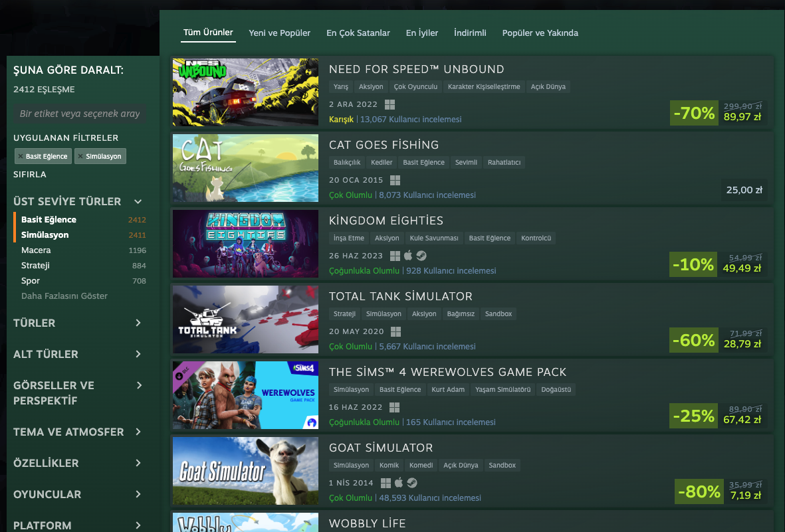Click Cat Goes Fishing thumbnail
The image size is (785, 532).
[245, 167]
